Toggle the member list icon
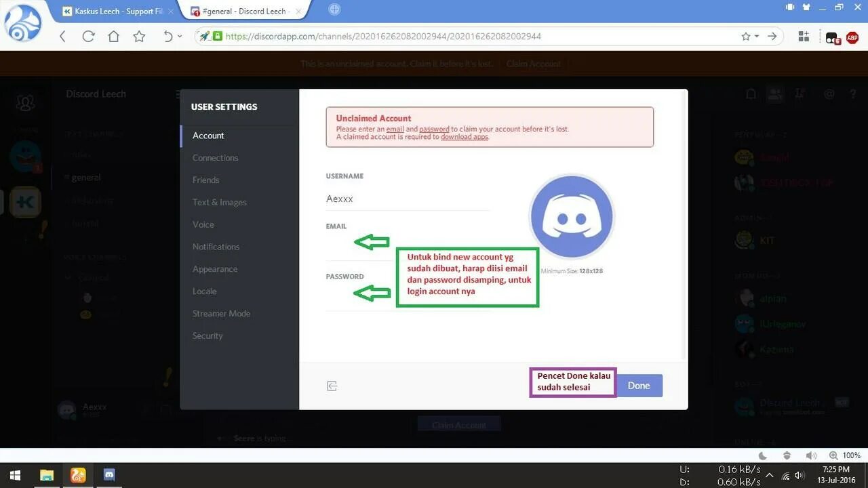The image size is (868, 488). 775,94
